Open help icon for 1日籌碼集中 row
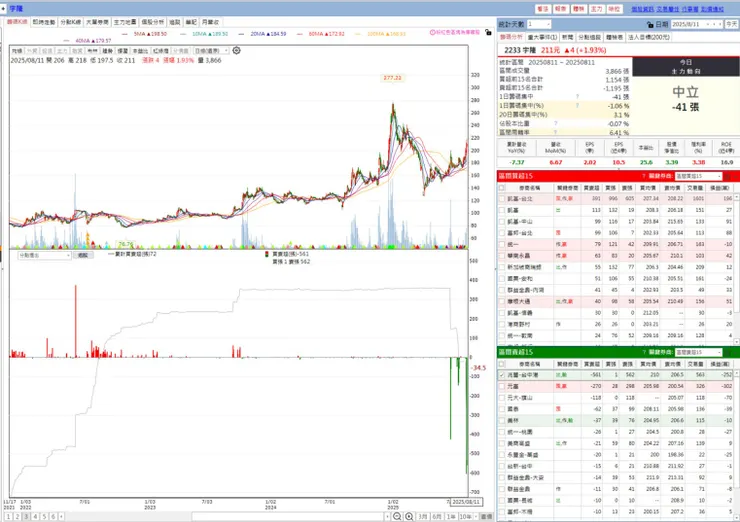Image resolution: width=740 pixels, height=522 pixels. [577, 97]
